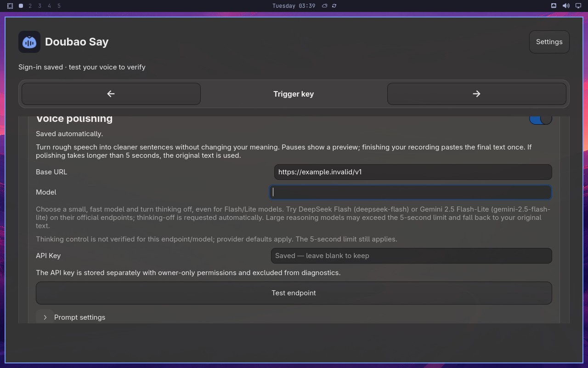Screen dimensions: 588x368
Task: Open the volume speaker icon
Action: pos(566,6)
